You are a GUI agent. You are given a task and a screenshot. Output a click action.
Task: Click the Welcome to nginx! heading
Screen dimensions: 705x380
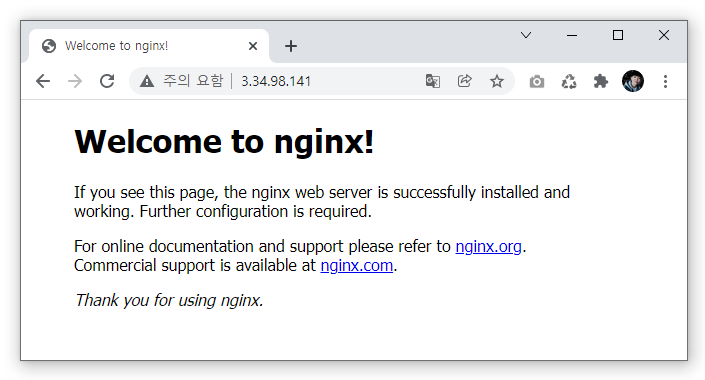(224, 142)
